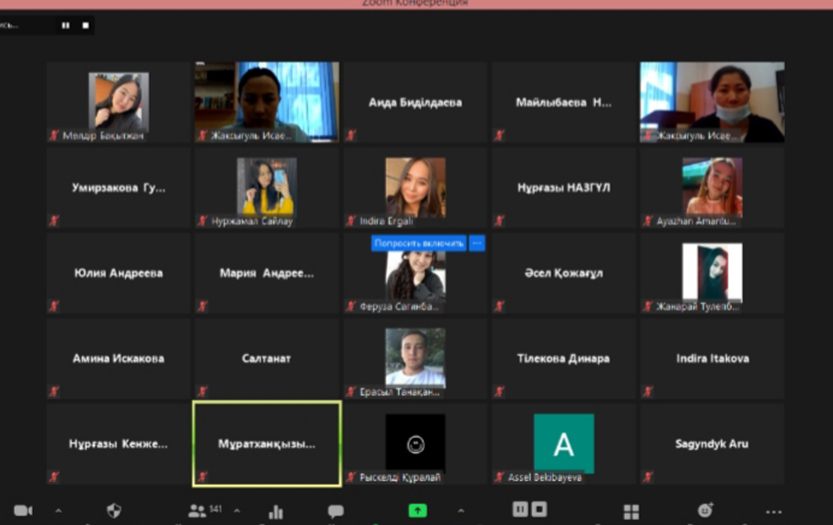Viewport: 833px width, 525px height.
Task: Select the Юлия Андреева participant tile
Action: point(118,273)
